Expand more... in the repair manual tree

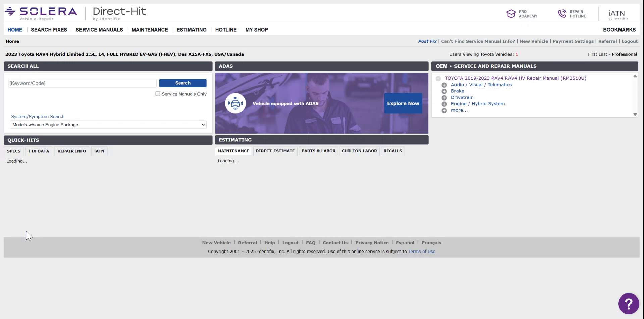(444, 110)
